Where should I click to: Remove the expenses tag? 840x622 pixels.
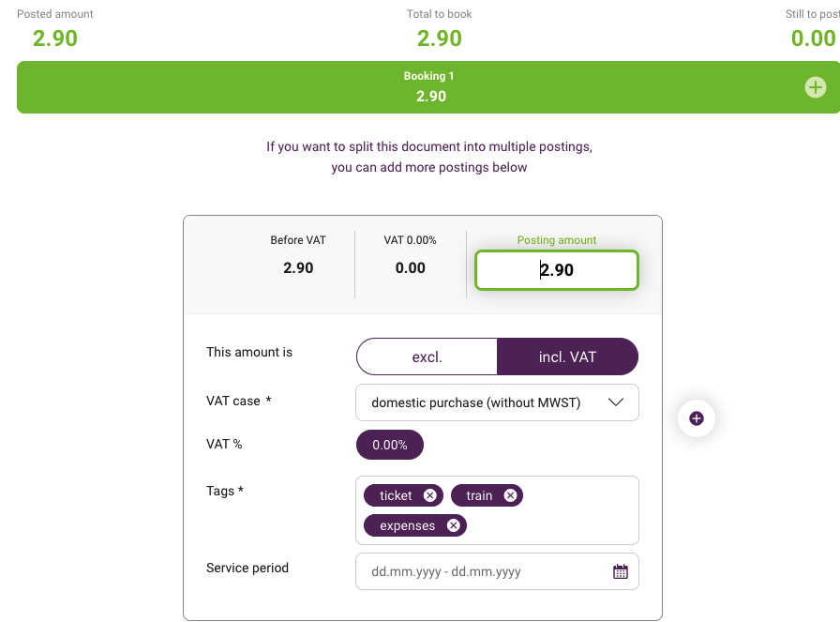point(453,525)
